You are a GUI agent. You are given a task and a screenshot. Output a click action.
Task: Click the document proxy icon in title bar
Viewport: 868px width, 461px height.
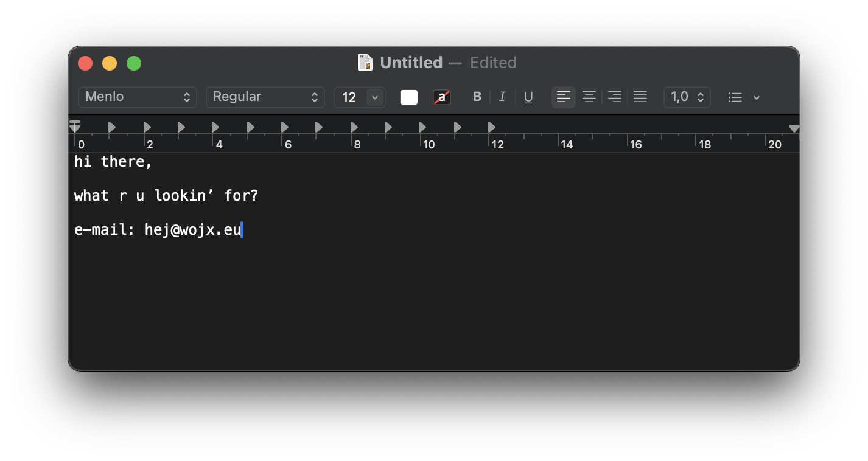click(x=365, y=63)
